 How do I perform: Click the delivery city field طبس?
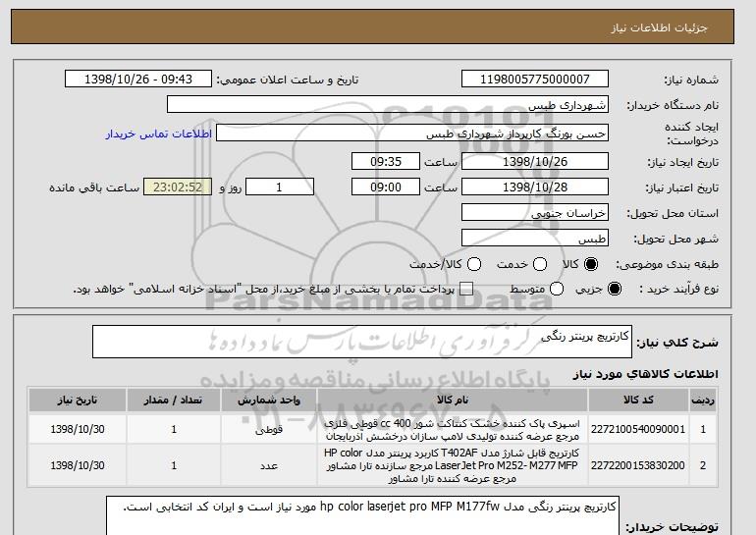[x=535, y=239]
